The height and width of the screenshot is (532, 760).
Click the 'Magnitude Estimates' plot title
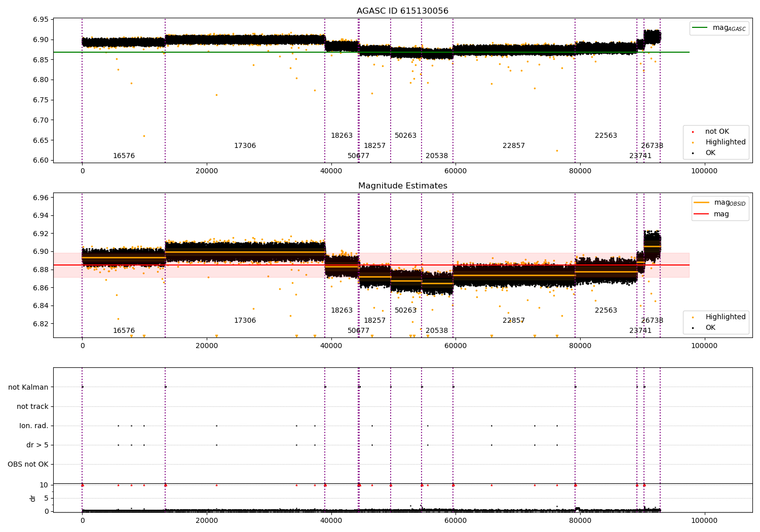coord(402,186)
